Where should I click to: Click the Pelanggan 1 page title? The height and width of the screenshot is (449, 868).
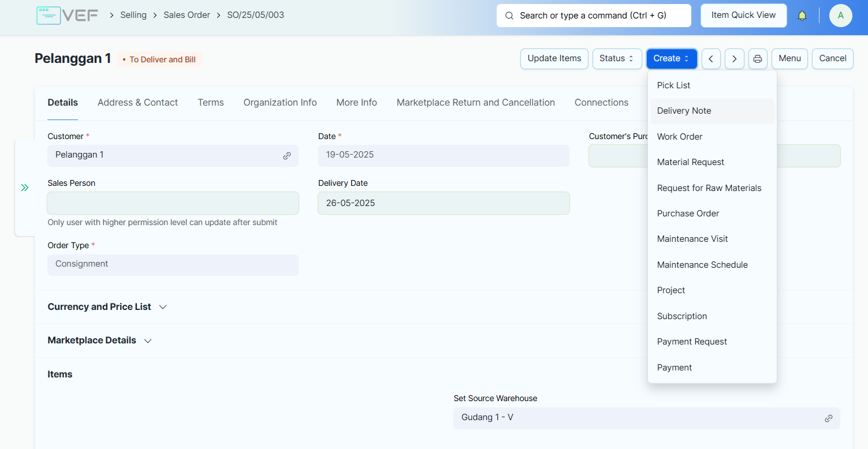pyautogui.click(x=73, y=58)
